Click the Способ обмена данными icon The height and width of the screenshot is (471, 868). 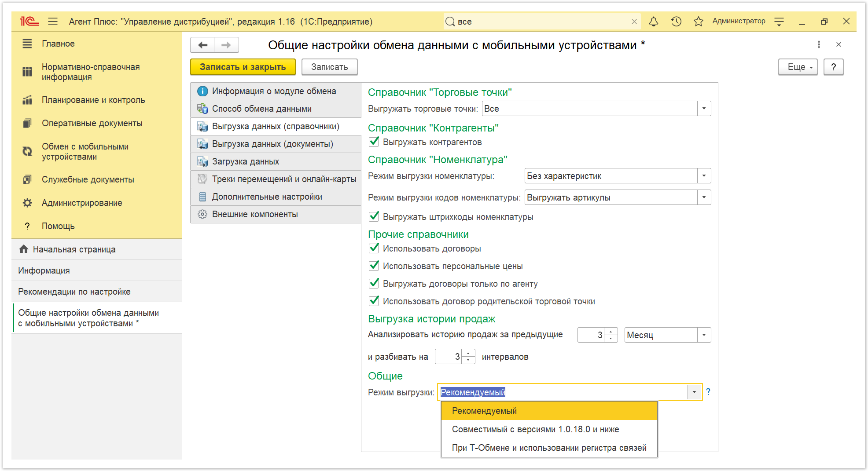[x=202, y=109]
